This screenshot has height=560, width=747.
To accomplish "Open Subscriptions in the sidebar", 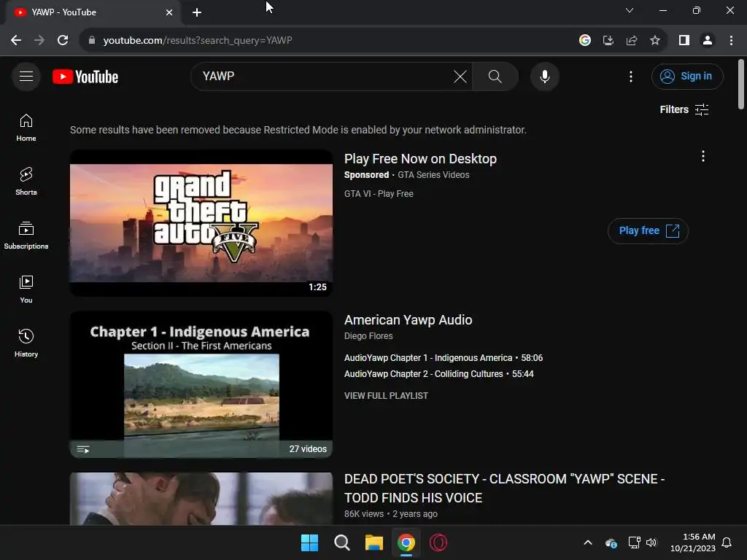I will [x=26, y=236].
